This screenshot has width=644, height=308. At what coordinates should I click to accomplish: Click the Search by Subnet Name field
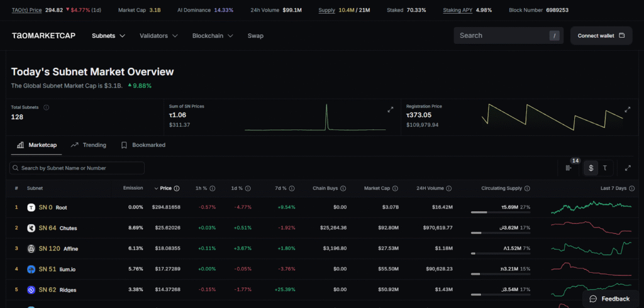click(77, 168)
